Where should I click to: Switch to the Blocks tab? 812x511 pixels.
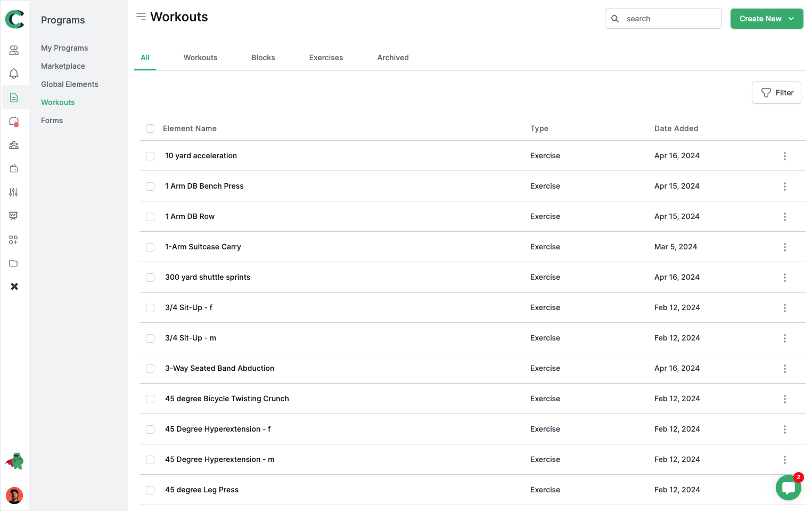coord(263,58)
